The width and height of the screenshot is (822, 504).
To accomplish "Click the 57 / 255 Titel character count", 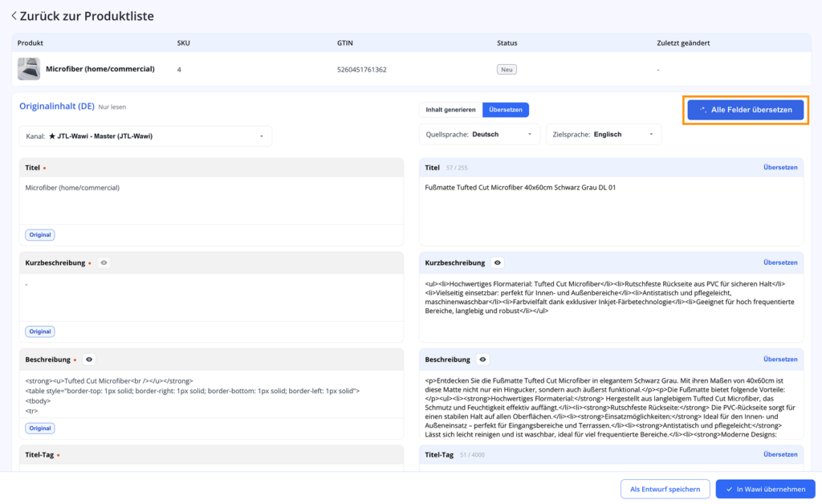I will click(x=457, y=169).
